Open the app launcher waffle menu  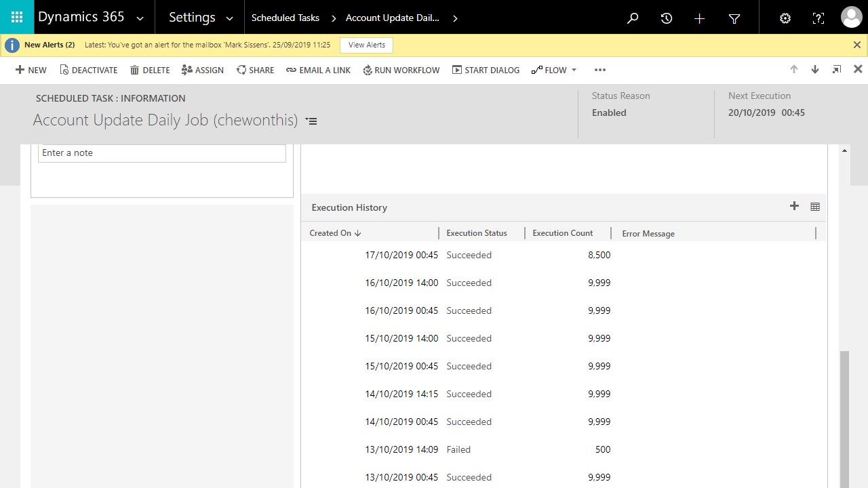click(x=17, y=17)
